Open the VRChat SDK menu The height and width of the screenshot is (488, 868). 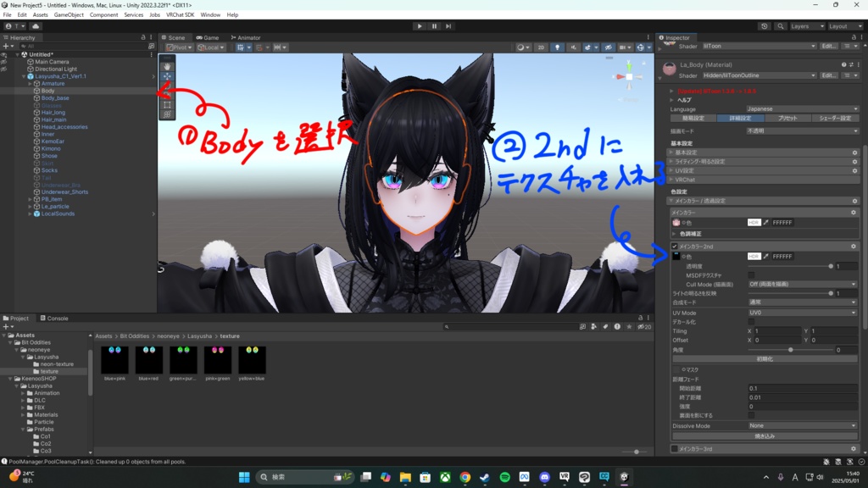[180, 15]
